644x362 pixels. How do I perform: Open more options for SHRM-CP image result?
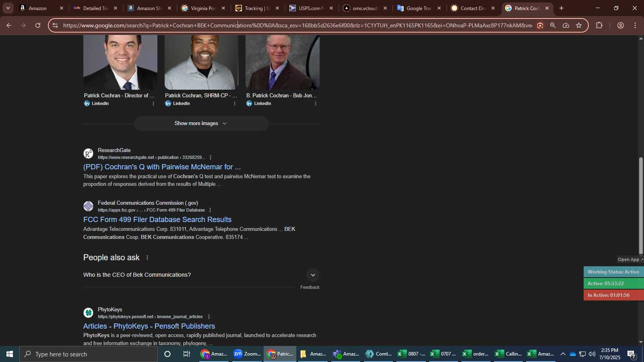click(235, 103)
